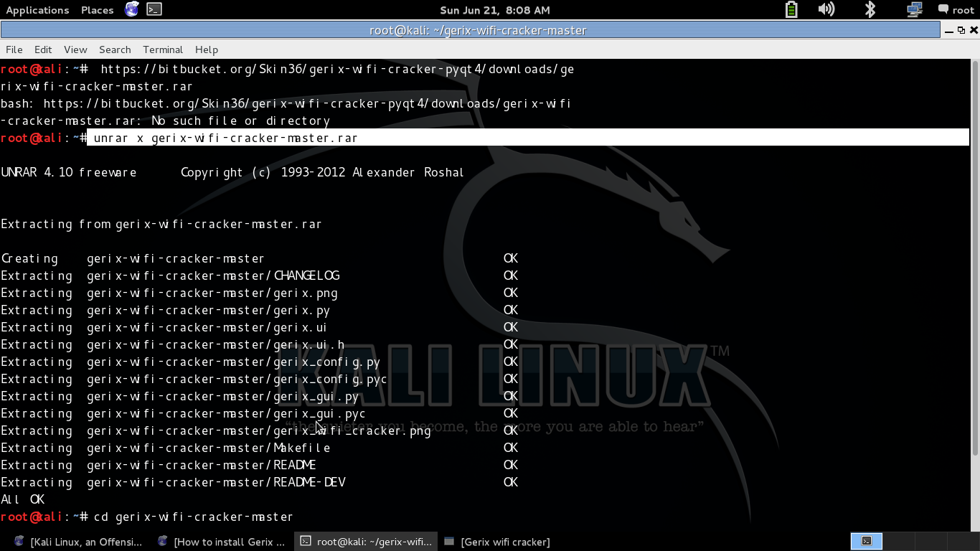Viewport: 980px width, 551px height.
Task: Click the 'UNRAR 4.10 freeware' text
Action: pos(69,172)
